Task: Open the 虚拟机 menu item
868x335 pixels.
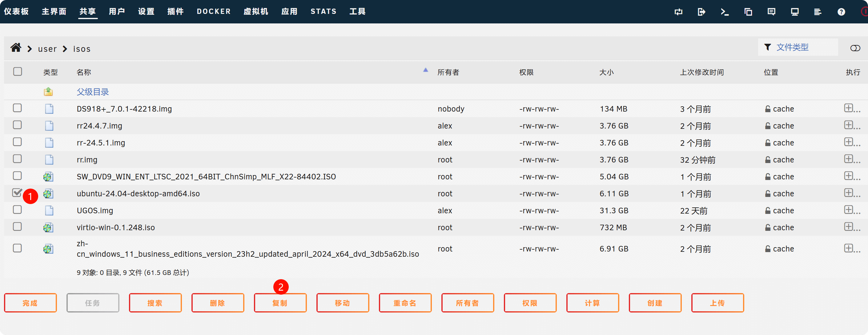Action: (256, 11)
